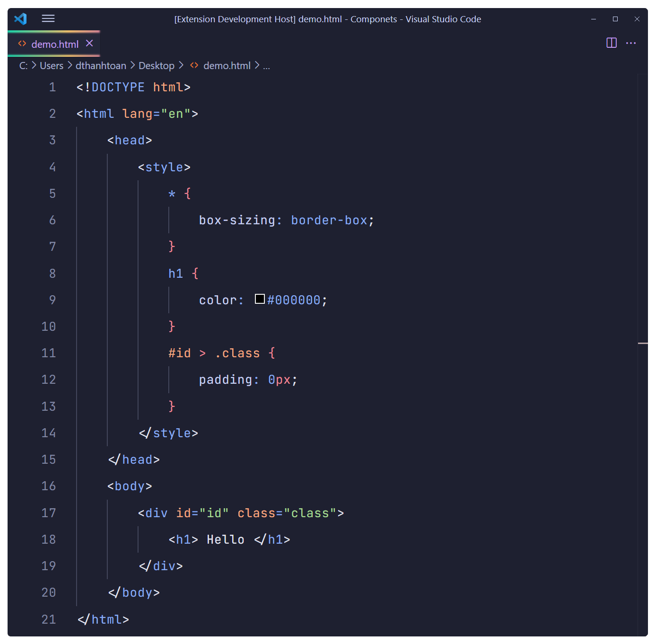Click the closing body tag
The width and height of the screenshot is (656, 644).
tap(134, 593)
